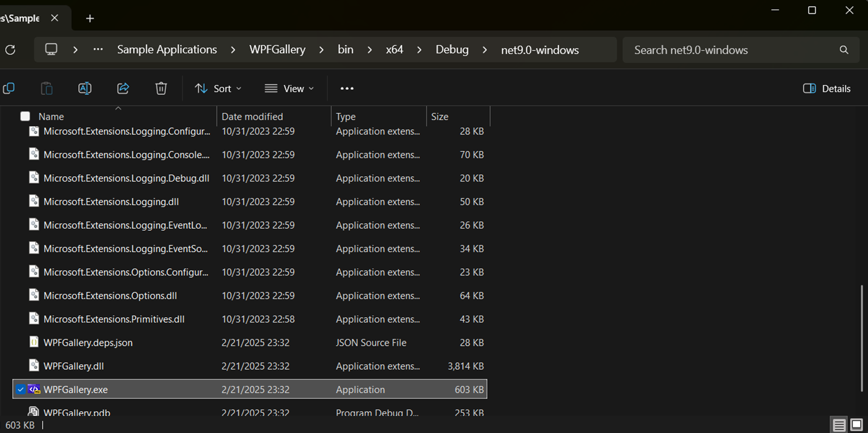Close the current Explorer tab
868x433 pixels.
55,18
